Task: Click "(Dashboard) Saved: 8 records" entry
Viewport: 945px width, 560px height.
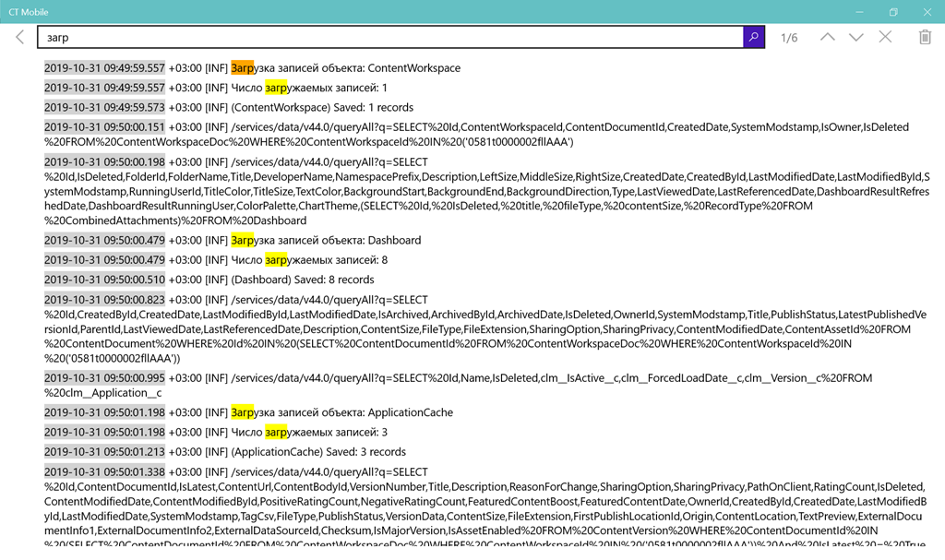Action: point(303,280)
